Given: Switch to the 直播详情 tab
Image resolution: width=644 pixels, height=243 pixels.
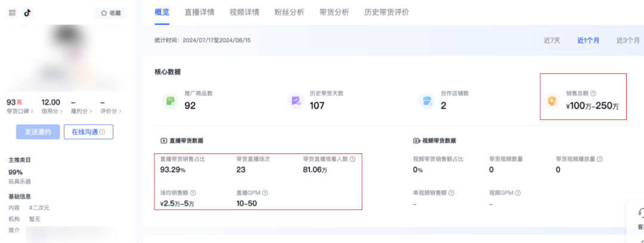Looking at the screenshot, I should 200,12.
